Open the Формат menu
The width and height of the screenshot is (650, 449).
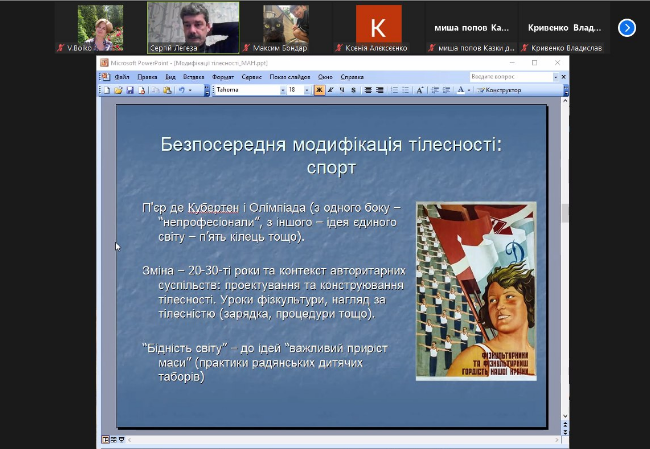[223, 77]
